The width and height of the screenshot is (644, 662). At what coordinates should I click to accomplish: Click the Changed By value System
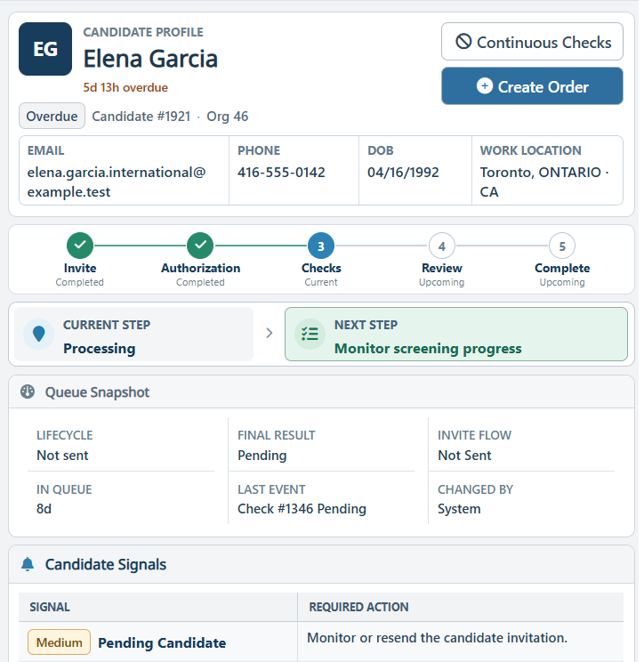point(459,509)
